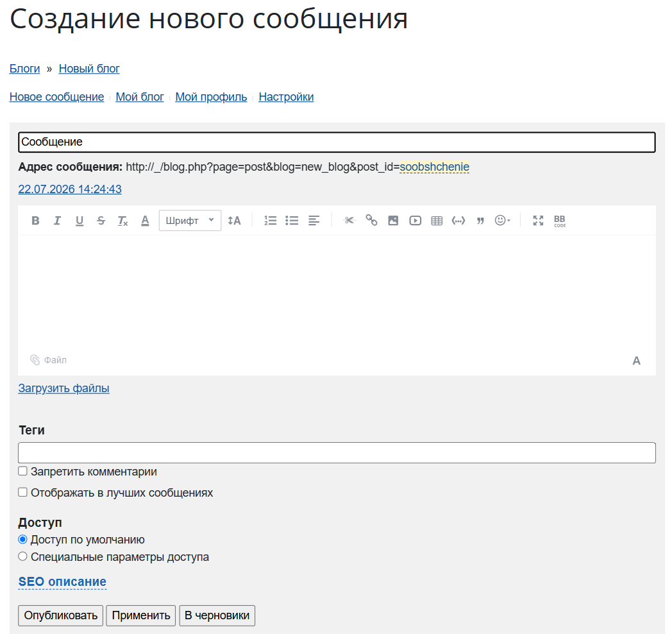Enable Отображать в лучших сообщениях
This screenshot has width=672, height=634.
(22, 492)
